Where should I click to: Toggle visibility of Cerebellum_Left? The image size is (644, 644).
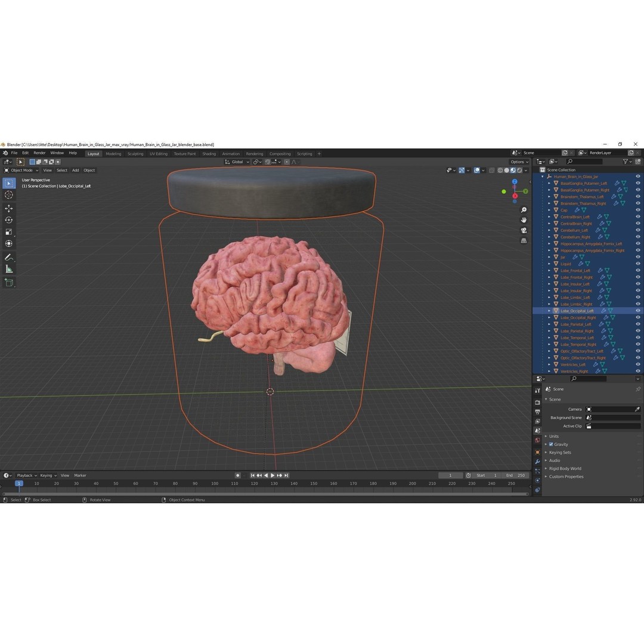638,230
